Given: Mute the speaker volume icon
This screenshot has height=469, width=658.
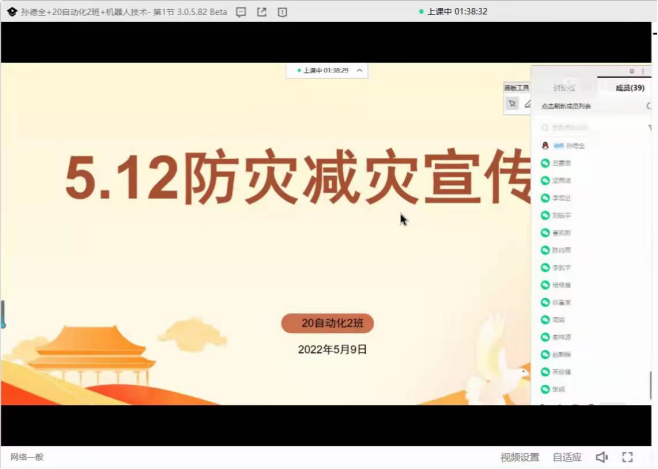Looking at the screenshot, I should coord(602,457).
